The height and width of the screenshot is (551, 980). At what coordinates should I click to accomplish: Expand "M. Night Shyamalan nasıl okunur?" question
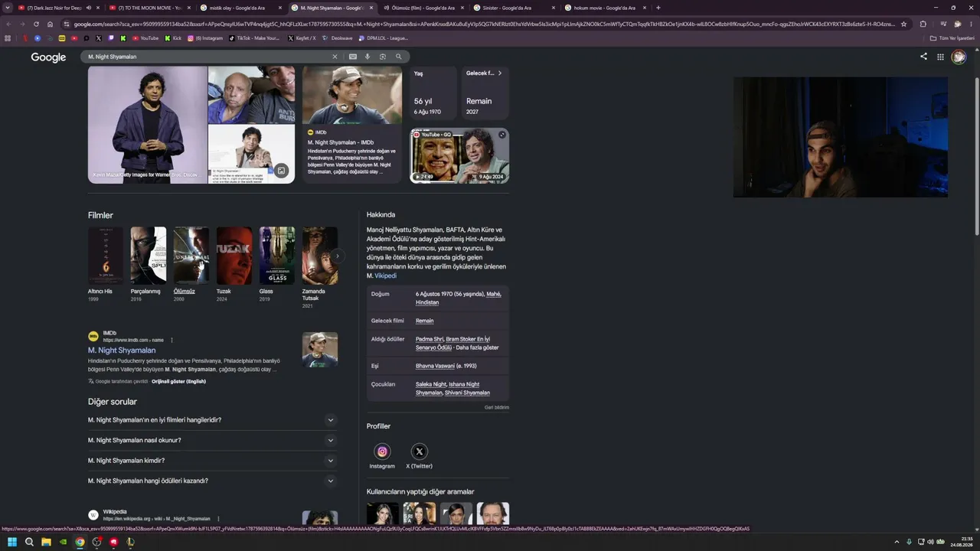pyautogui.click(x=212, y=440)
